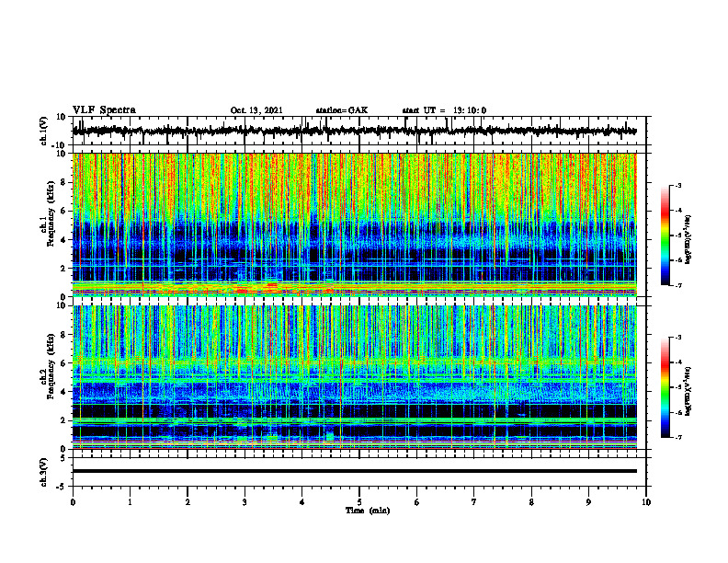
Task: Click the "VLF Spectra" plot title
Action: [104, 110]
